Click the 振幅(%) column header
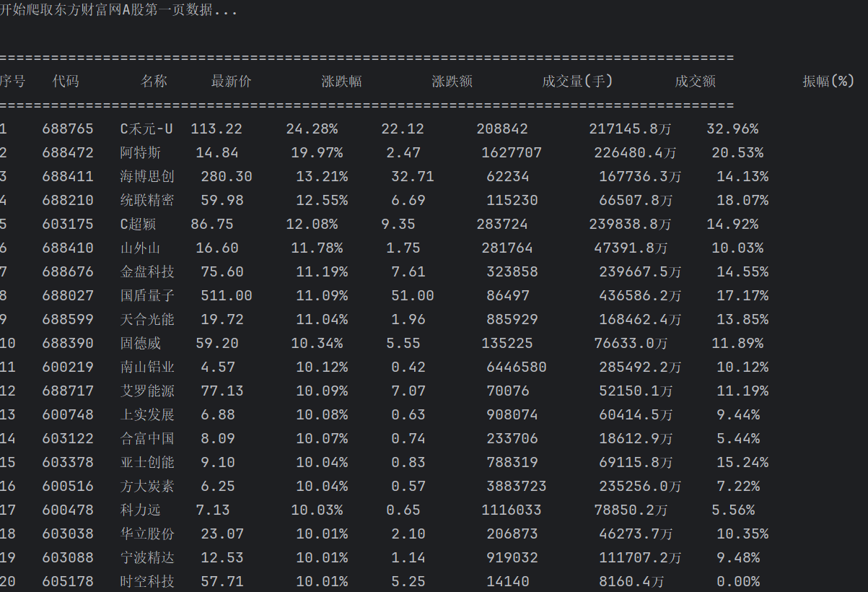 (x=828, y=82)
